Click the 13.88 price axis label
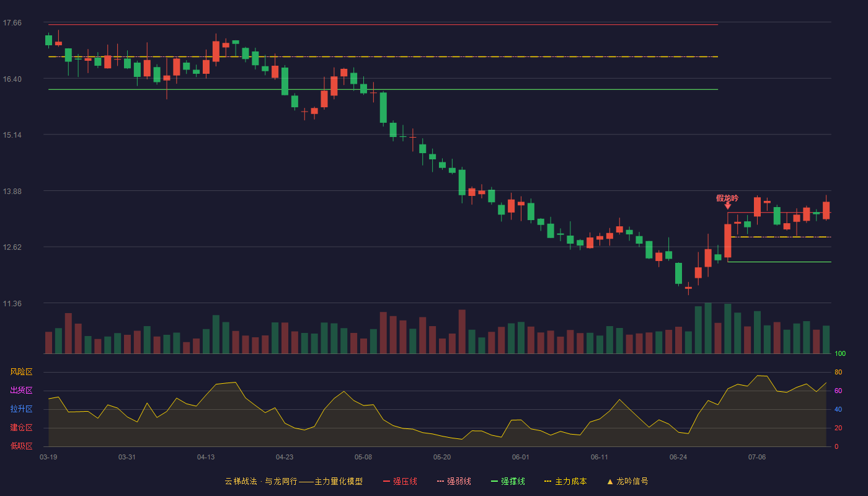 coord(12,191)
